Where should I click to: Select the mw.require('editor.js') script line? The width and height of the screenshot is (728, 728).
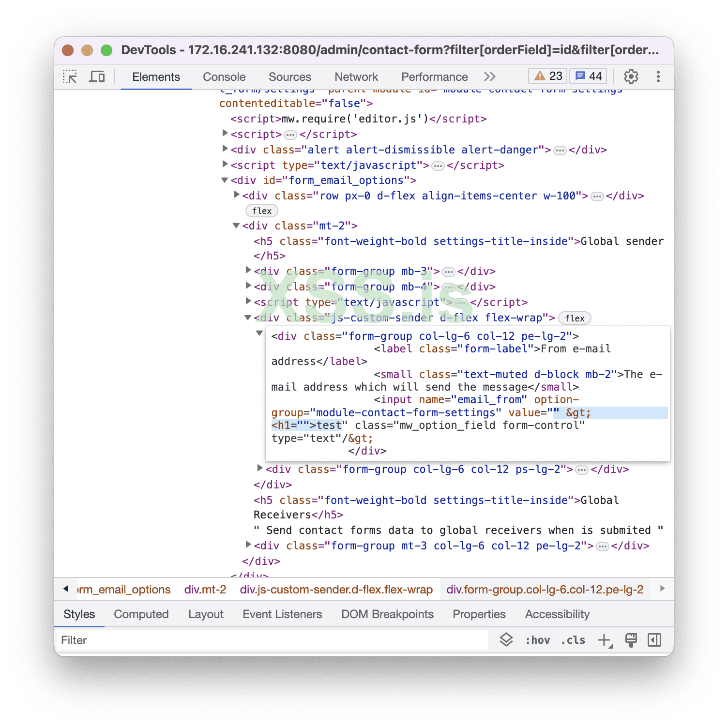[x=359, y=119]
